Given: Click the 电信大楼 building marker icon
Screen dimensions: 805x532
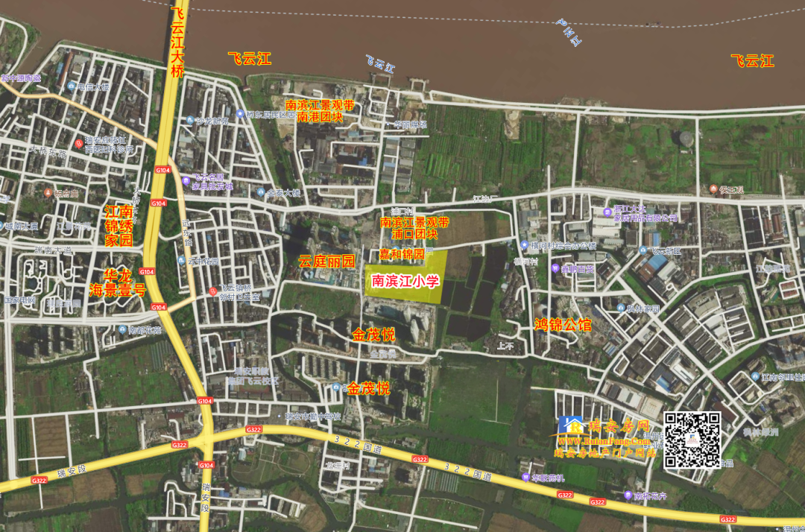Looking at the screenshot, I should point(72,86).
